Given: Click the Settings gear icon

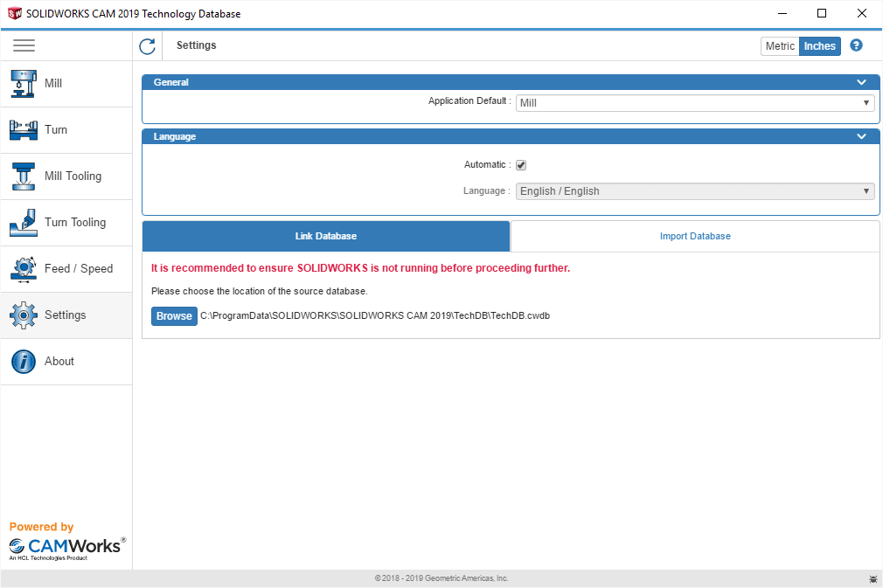Looking at the screenshot, I should point(23,315).
